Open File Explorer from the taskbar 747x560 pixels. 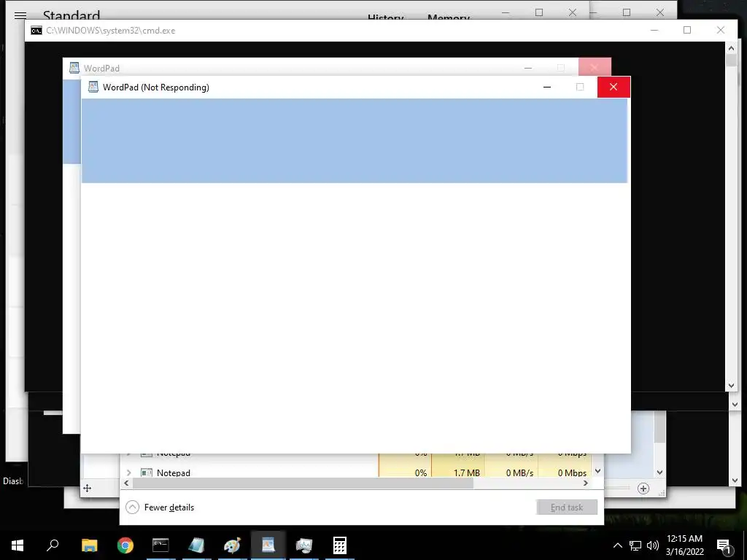(x=89, y=545)
